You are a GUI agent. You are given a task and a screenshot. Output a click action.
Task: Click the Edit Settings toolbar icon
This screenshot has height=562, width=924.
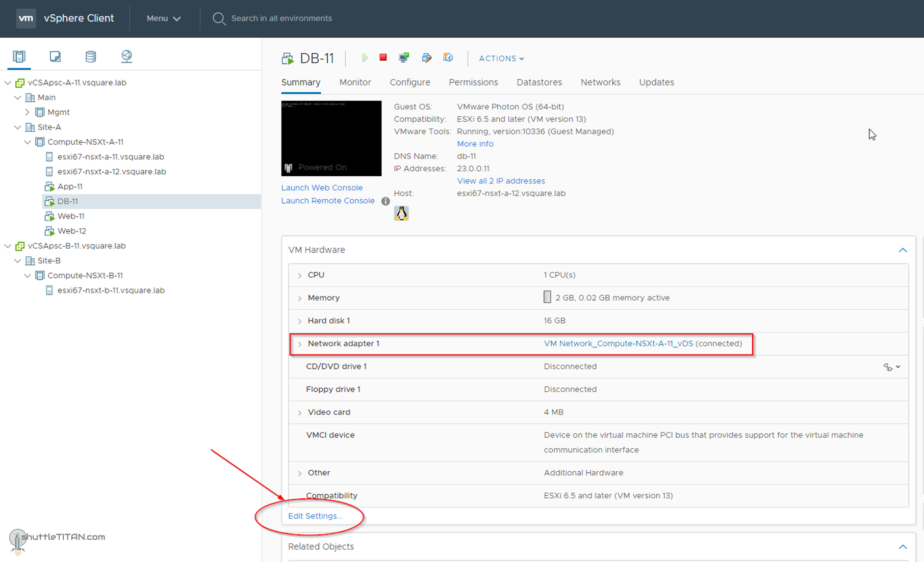(427, 58)
